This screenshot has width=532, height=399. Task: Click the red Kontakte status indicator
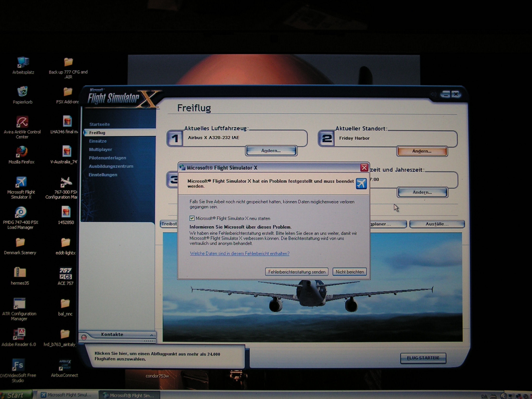coord(84,337)
